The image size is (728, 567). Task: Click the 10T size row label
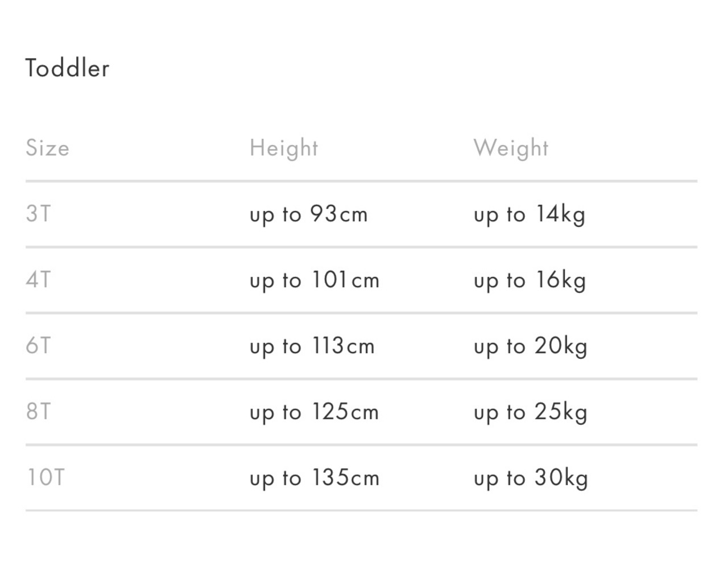click(46, 477)
